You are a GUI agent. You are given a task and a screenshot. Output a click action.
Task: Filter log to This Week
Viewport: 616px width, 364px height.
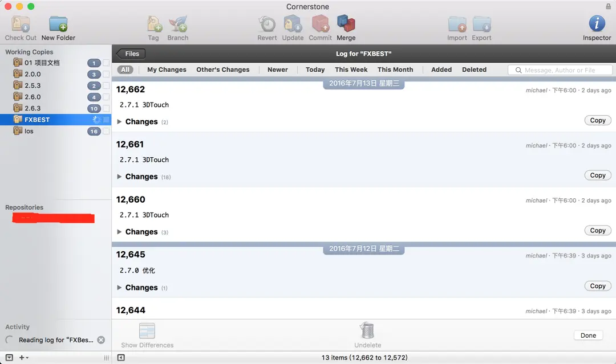coord(351,70)
